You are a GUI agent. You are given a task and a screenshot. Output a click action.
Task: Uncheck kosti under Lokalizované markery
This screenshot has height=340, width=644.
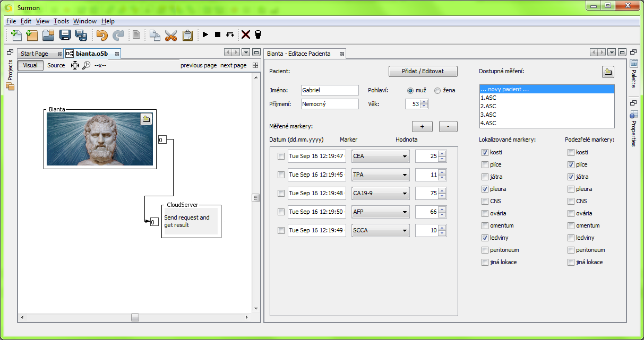(x=485, y=152)
